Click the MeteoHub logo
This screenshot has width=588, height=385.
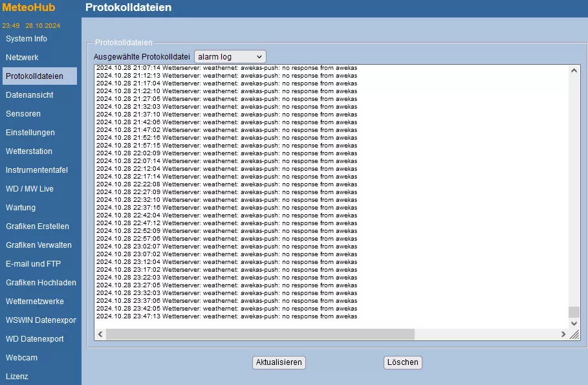[x=28, y=7]
